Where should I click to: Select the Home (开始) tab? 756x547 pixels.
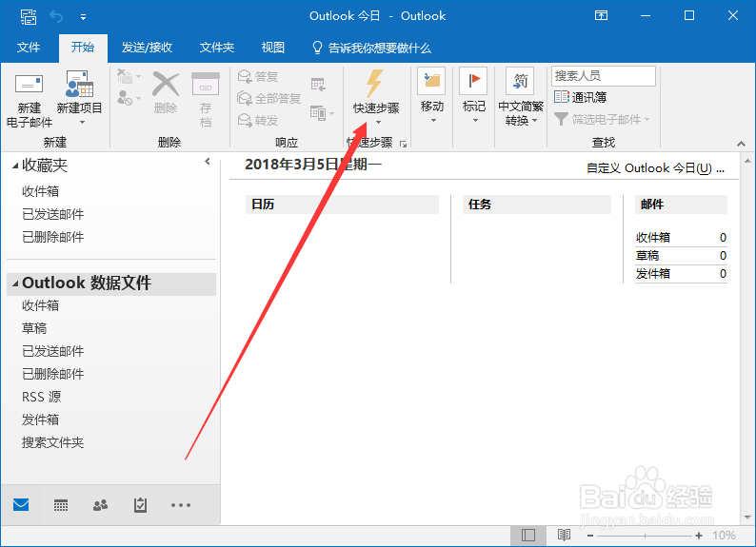point(83,48)
